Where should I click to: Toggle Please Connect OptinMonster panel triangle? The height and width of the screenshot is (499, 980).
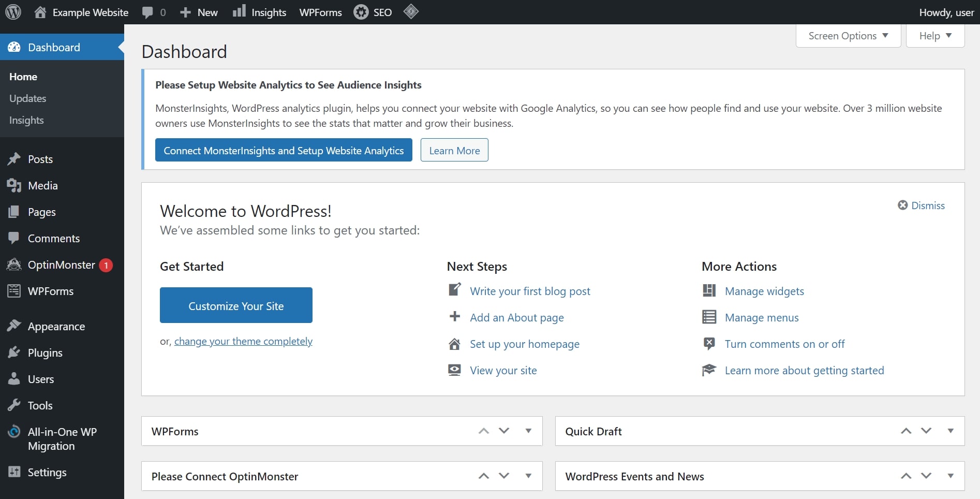tap(528, 476)
